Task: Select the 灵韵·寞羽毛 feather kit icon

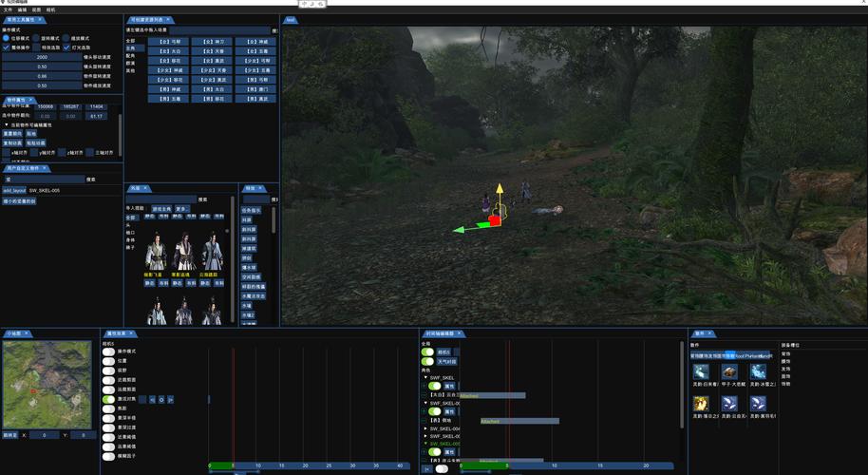Action: (x=758, y=403)
